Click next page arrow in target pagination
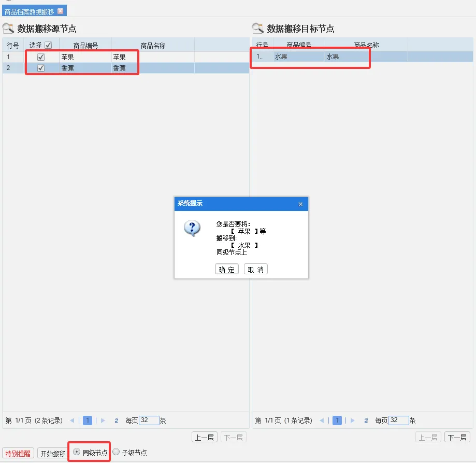476x463 pixels. [x=353, y=420]
